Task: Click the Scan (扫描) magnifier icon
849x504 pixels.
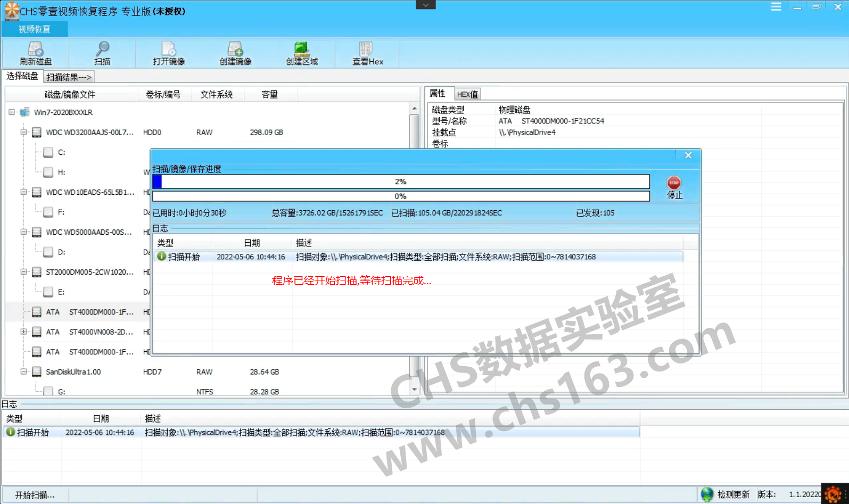Action: [x=102, y=49]
